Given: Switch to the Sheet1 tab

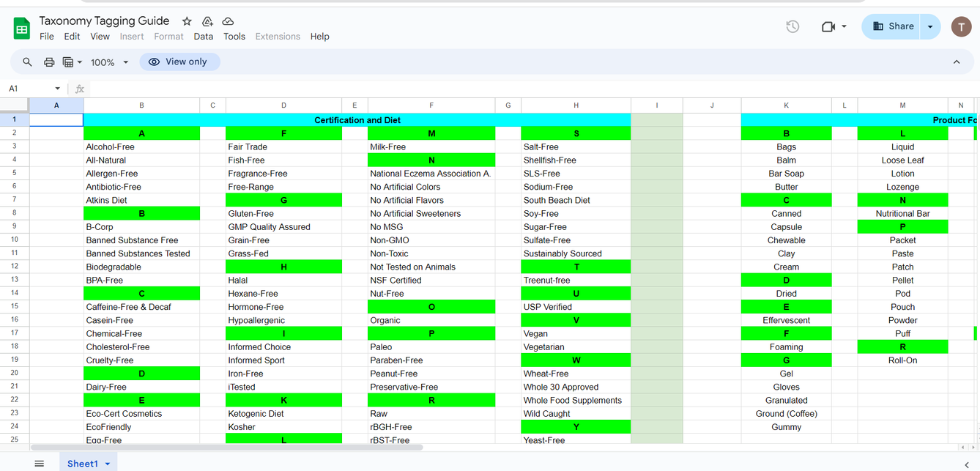Looking at the screenshot, I should coord(83,464).
